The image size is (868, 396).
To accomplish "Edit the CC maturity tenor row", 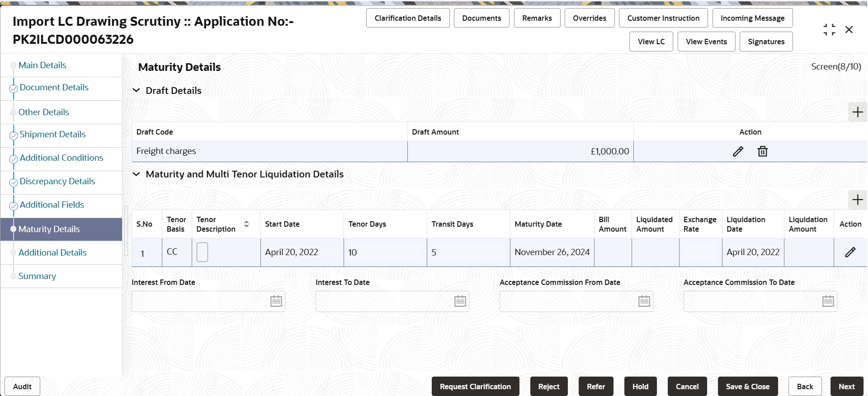I will [x=850, y=252].
